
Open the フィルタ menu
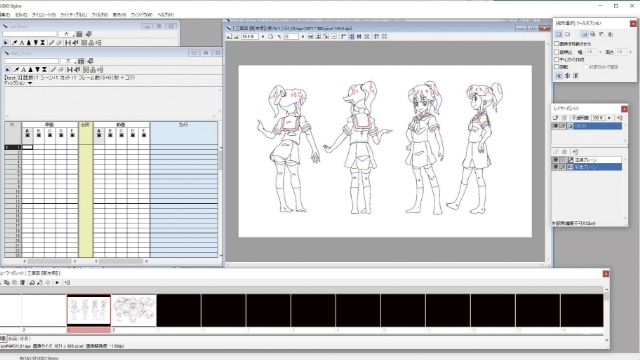pyautogui.click(x=100, y=15)
